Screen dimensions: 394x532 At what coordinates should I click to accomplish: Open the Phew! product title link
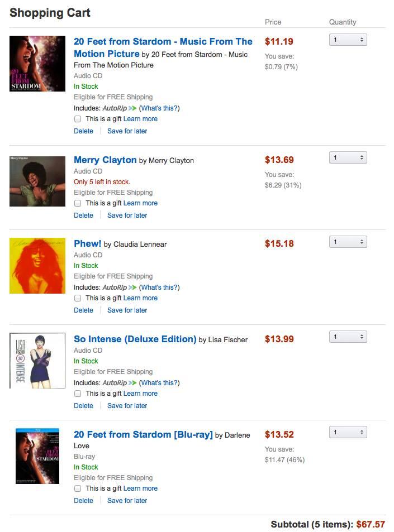tap(88, 244)
